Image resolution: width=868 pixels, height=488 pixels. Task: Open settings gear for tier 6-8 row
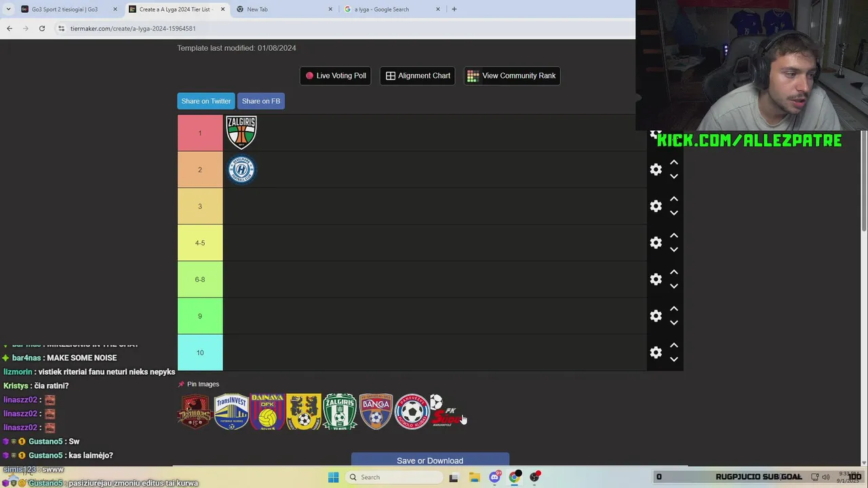coord(656,279)
